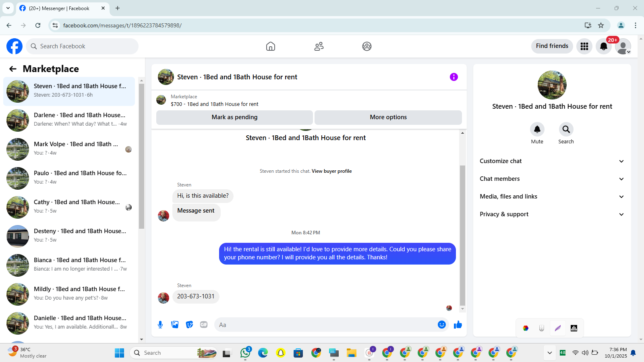Open the Chrome profile icon
Image resolution: width=644 pixels, height=362 pixels.
[621, 25]
